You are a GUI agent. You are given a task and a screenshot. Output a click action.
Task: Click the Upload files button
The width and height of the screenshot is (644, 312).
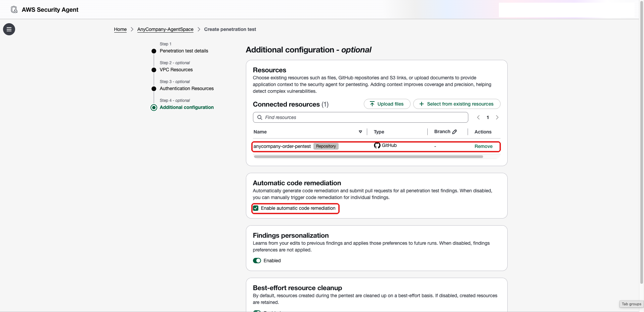[x=387, y=104]
